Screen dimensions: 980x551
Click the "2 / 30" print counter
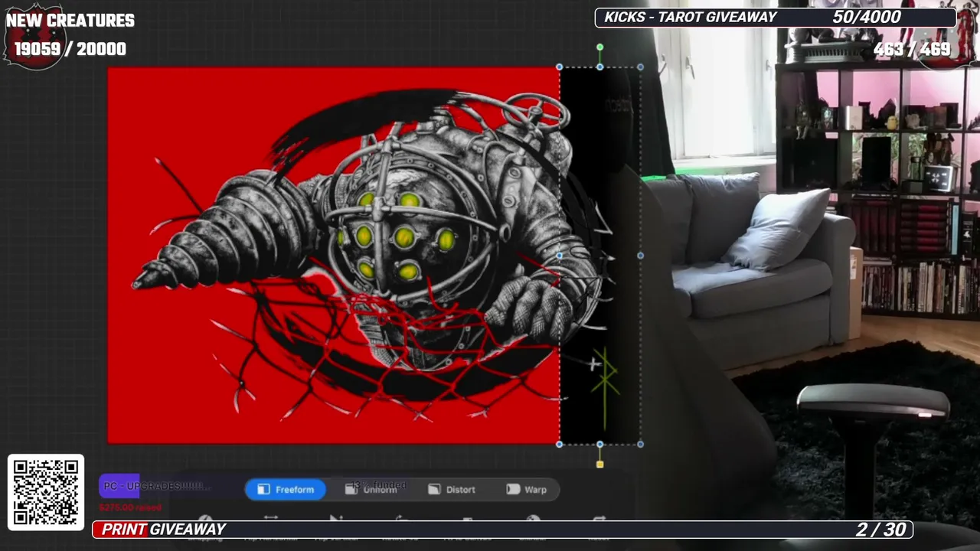tap(881, 530)
